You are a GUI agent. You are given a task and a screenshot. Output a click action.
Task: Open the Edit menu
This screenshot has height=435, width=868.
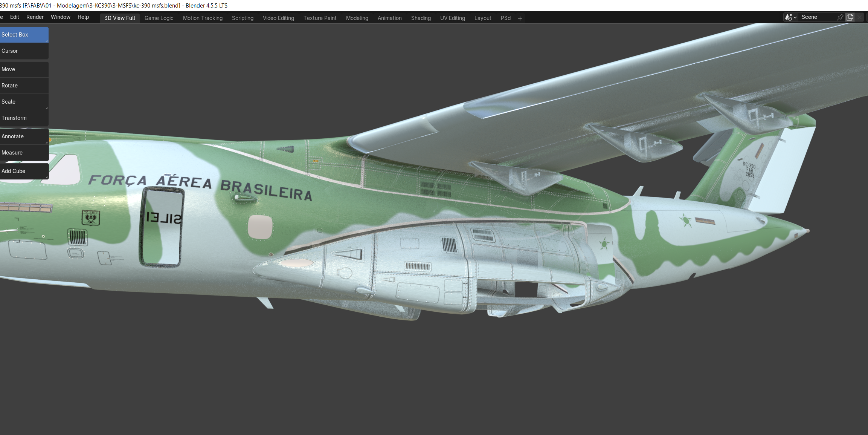pos(14,17)
